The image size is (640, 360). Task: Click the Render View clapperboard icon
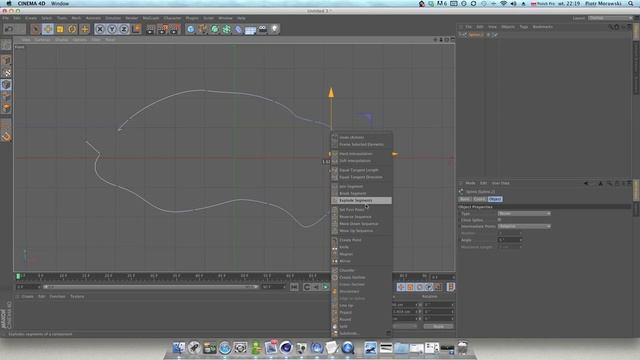[x=151, y=29]
